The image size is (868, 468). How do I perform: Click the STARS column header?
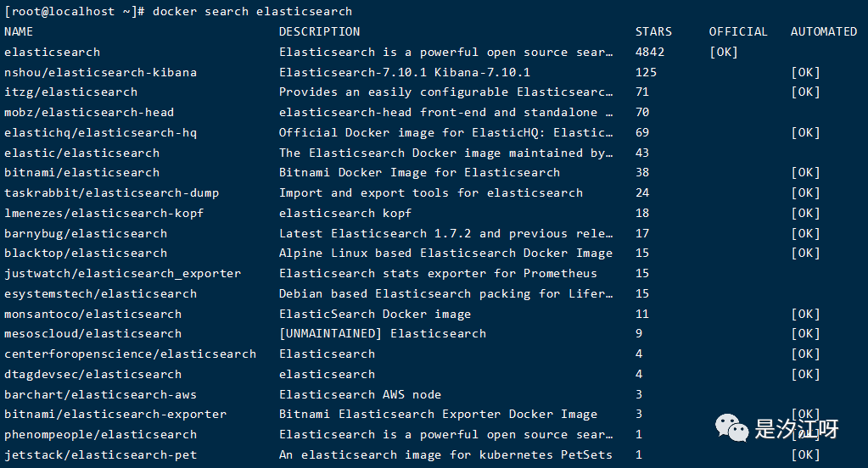click(653, 31)
